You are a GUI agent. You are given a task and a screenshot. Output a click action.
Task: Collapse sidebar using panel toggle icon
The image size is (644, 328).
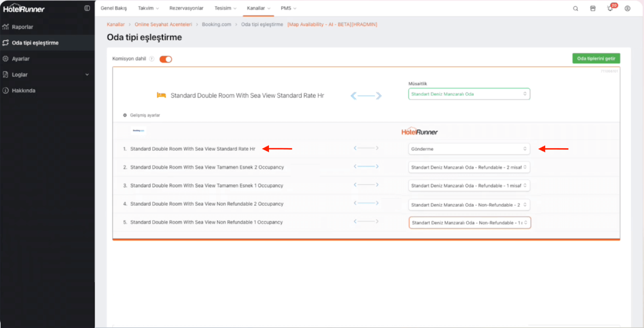[x=87, y=8]
